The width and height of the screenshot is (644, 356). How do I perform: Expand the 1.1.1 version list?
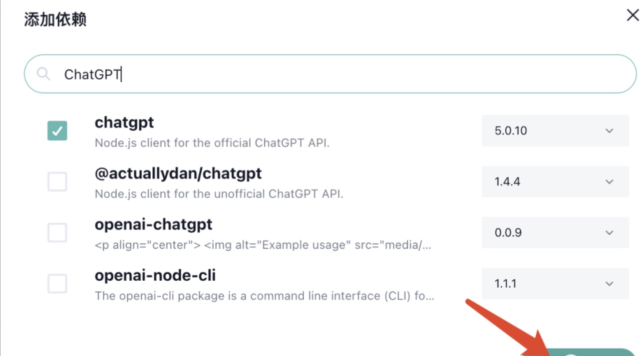555,284
